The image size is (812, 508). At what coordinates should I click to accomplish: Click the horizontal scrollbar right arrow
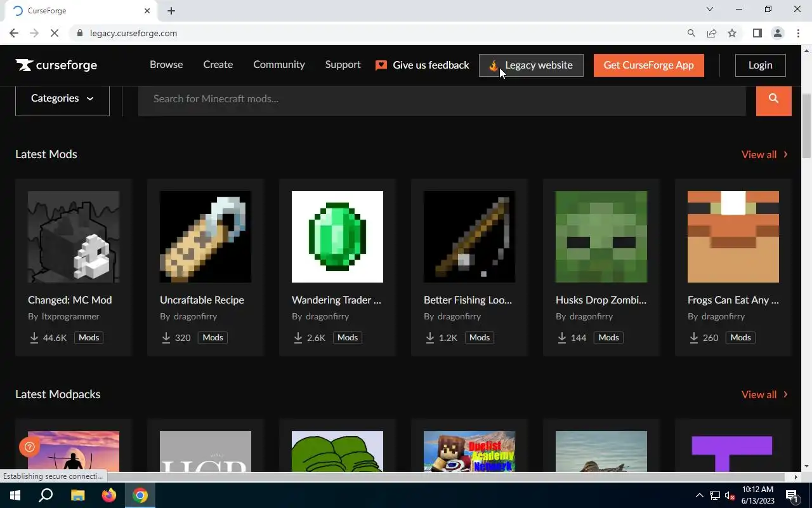click(796, 477)
